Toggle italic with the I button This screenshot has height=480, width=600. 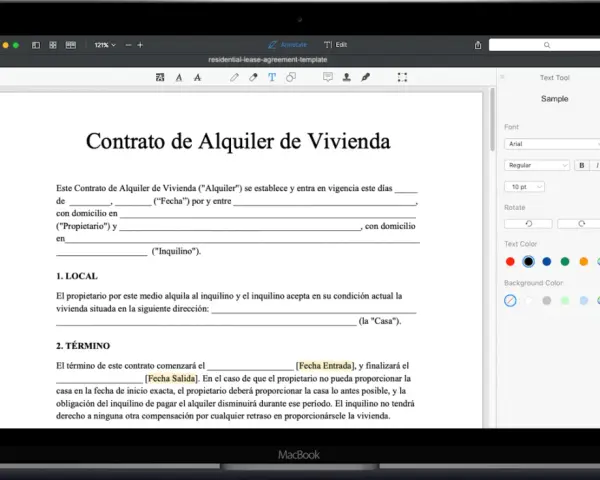(597, 165)
